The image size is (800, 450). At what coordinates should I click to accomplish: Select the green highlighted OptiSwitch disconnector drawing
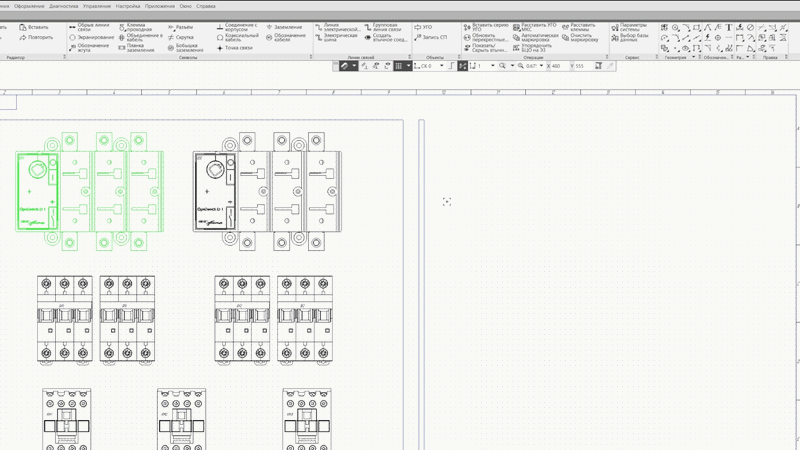point(90,191)
